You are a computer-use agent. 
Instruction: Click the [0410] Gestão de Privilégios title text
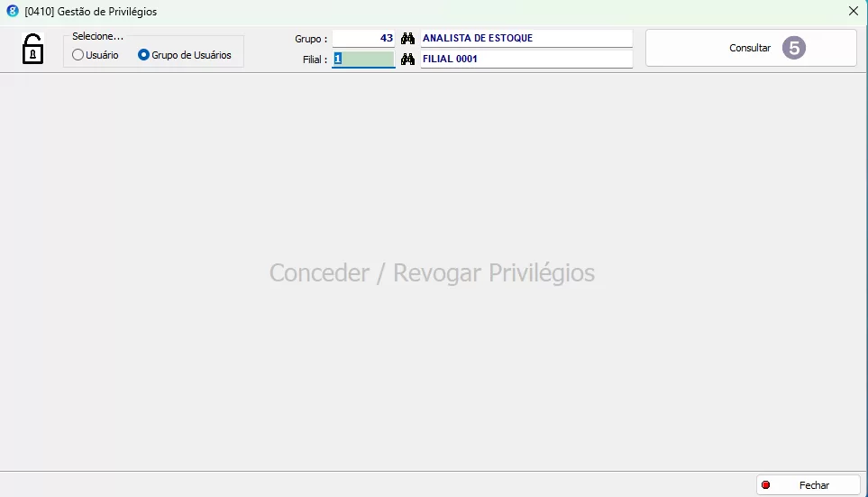point(91,12)
